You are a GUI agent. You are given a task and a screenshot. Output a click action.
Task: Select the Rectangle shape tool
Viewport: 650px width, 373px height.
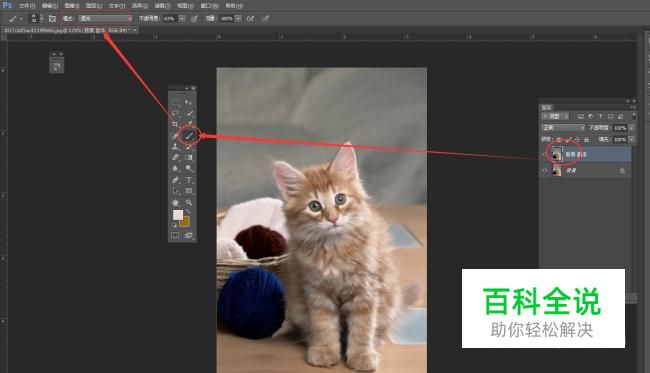(x=189, y=191)
